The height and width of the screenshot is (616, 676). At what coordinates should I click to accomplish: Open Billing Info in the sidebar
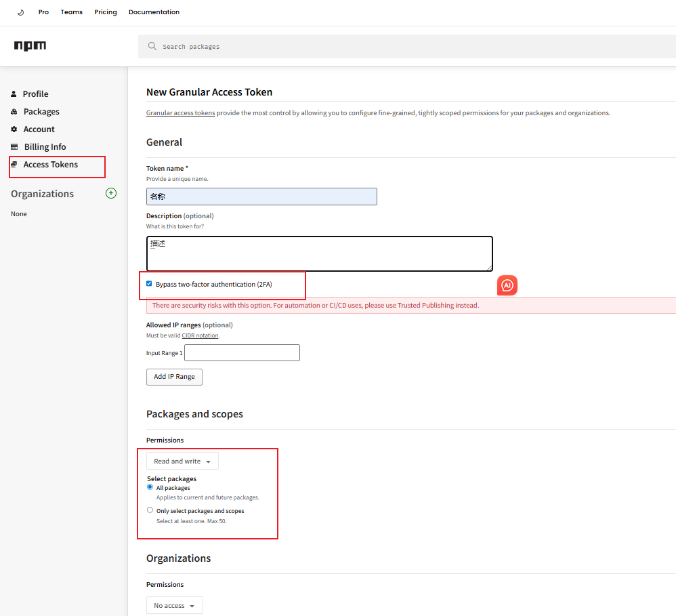(x=45, y=146)
